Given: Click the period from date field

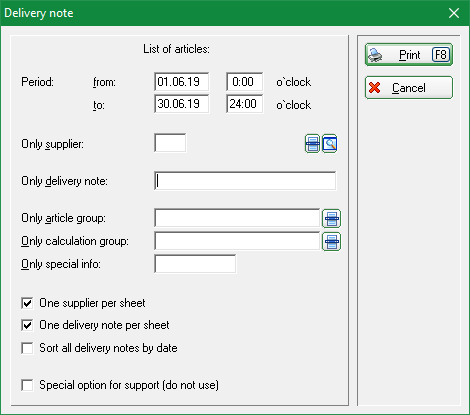Looking at the screenshot, I should (182, 82).
